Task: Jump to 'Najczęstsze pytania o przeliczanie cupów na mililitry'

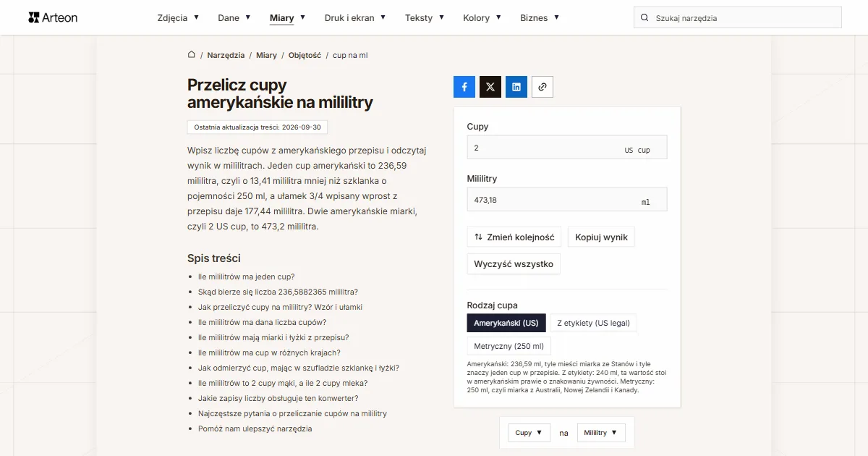Action: pyautogui.click(x=292, y=413)
